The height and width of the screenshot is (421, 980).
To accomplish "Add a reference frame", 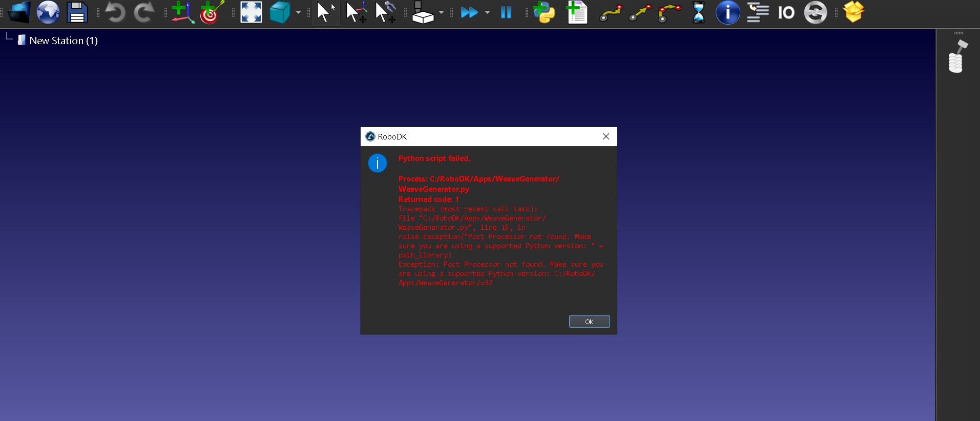I will (182, 12).
